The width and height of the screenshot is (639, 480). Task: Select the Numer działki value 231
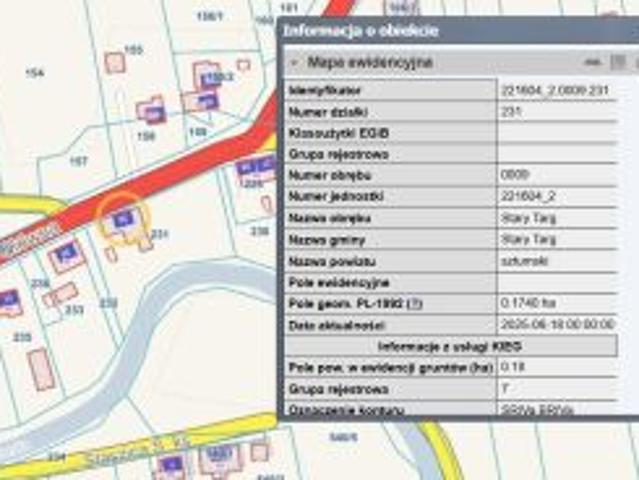click(511, 111)
